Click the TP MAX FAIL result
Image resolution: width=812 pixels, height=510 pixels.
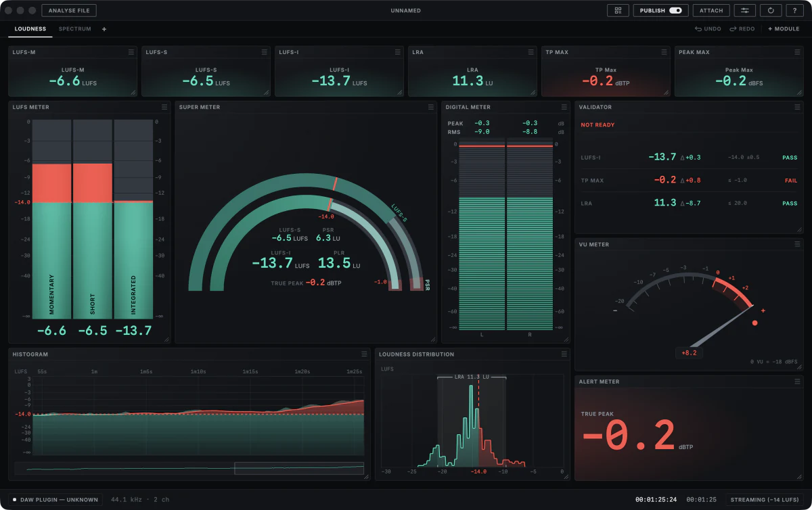click(x=790, y=181)
